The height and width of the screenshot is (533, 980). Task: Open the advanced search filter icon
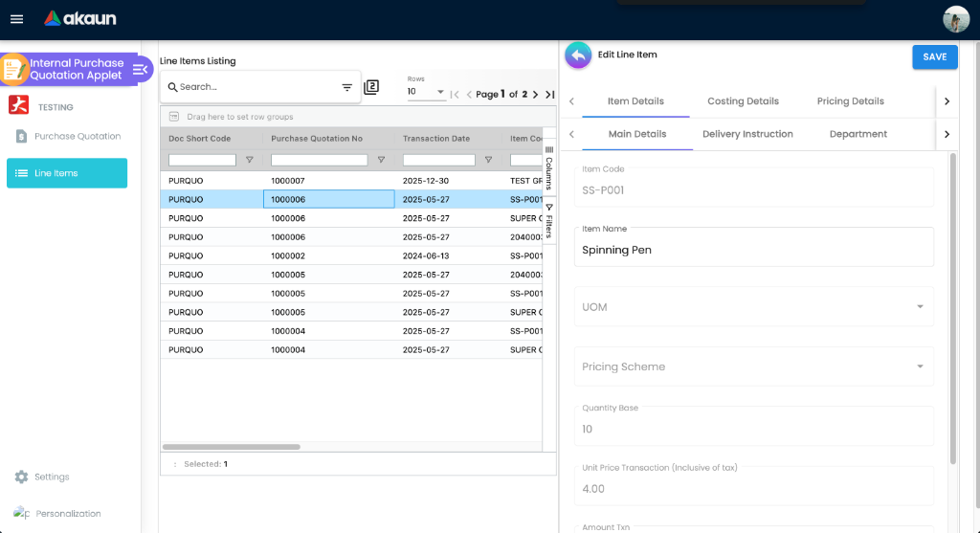tap(346, 87)
